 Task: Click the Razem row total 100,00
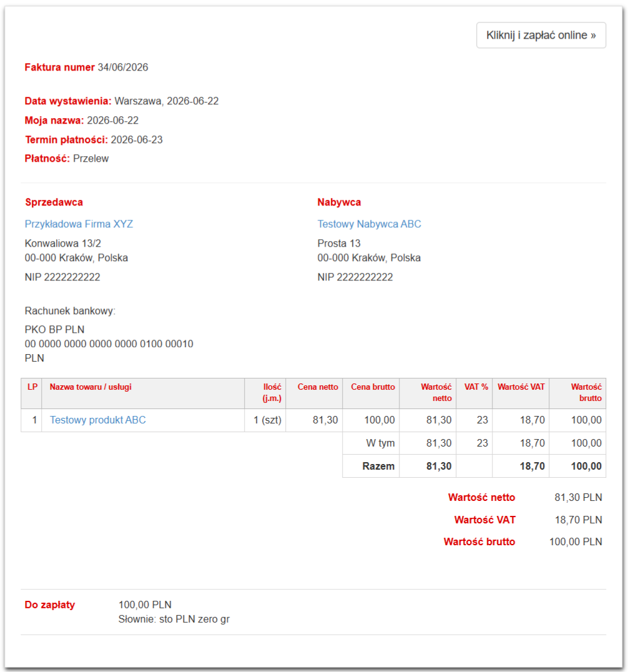(x=586, y=467)
